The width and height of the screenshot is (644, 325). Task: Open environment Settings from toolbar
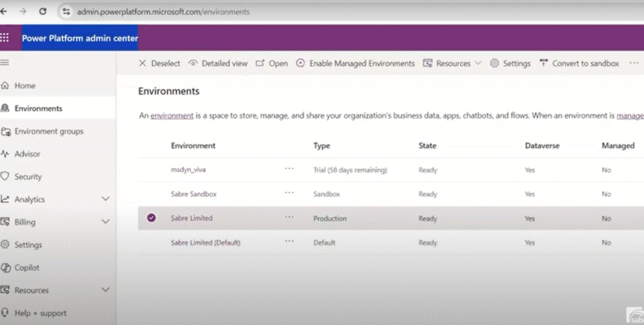click(x=510, y=63)
